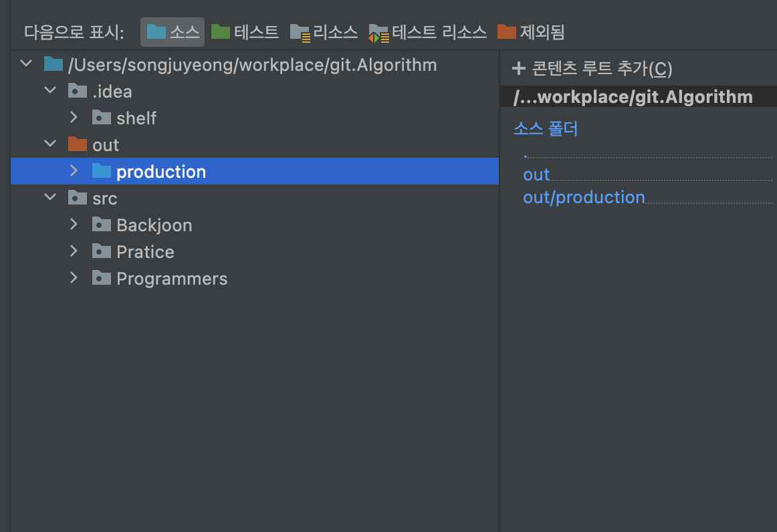Screen dimensions: 777x532
Task: Collapse the git.Algorithm root chevron
Action: 26,63
